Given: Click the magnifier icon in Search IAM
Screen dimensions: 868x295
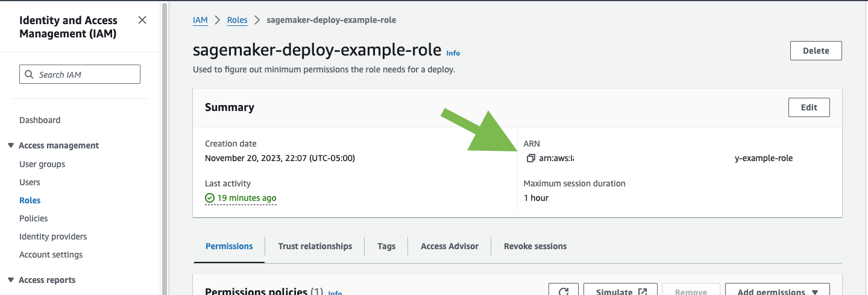Looking at the screenshot, I should click(x=30, y=75).
